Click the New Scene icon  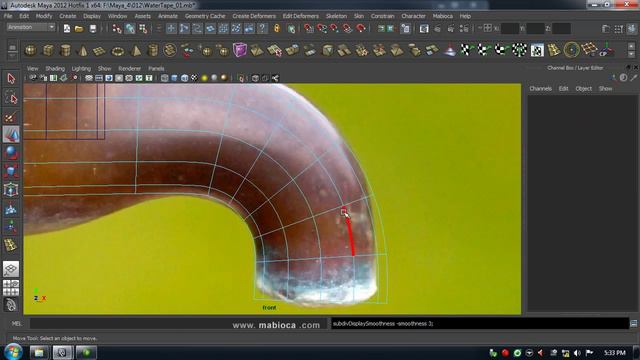pyautogui.click(x=67, y=28)
